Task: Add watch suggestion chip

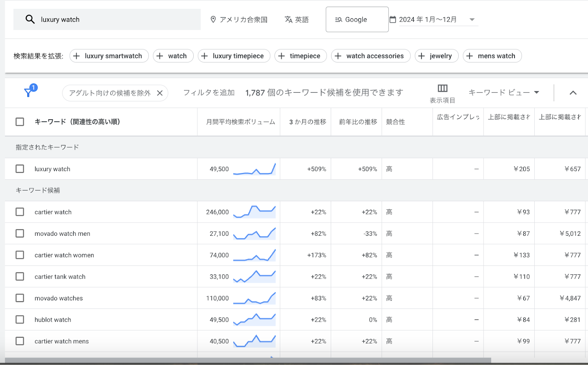Action: (173, 56)
